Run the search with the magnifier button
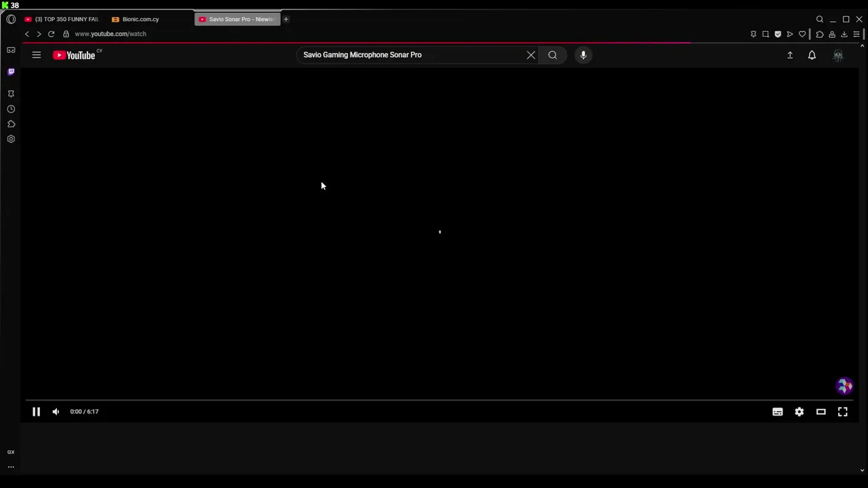The image size is (868, 488). tap(553, 55)
